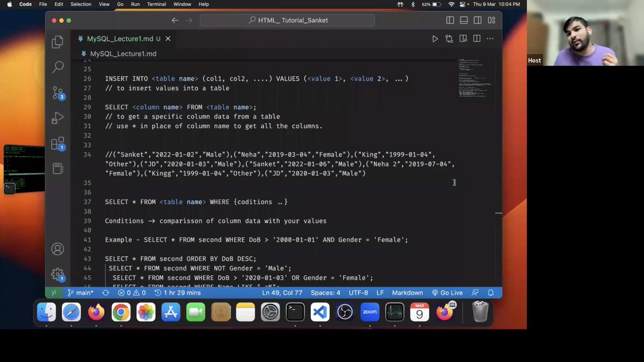Open the Extensions view
Image resolution: width=644 pixels, height=362 pixels.
[x=57, y=143]
